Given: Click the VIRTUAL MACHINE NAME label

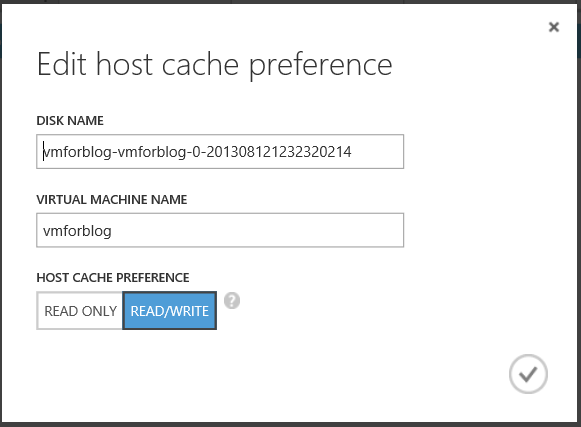Looking at the screenshot, I should click(x=112, y=200).
